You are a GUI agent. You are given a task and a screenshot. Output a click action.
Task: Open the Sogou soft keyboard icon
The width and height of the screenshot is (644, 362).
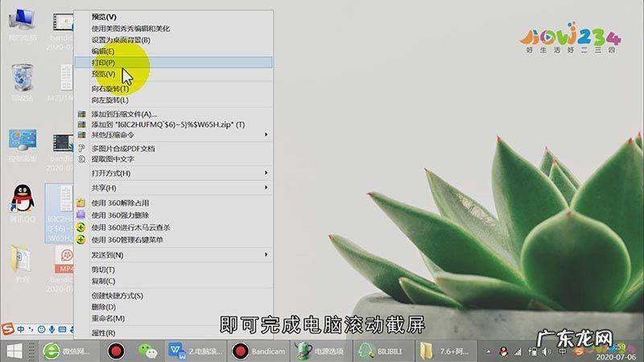[x=63, y=329]
